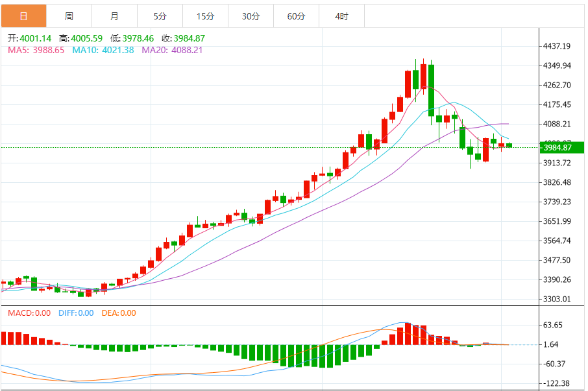Switch to the 4时 chart tab
This screenshot has height=391, width=588.
(341, 16)
